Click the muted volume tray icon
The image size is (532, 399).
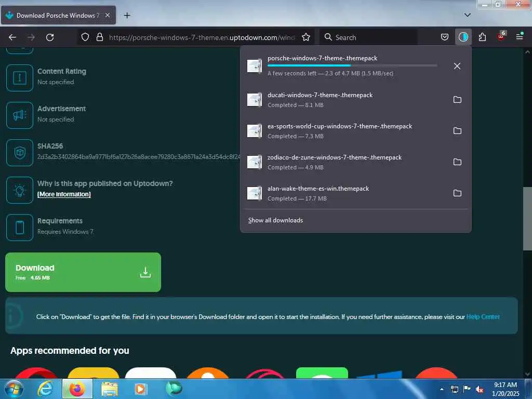pyautogui.click(x=480, y=389)
